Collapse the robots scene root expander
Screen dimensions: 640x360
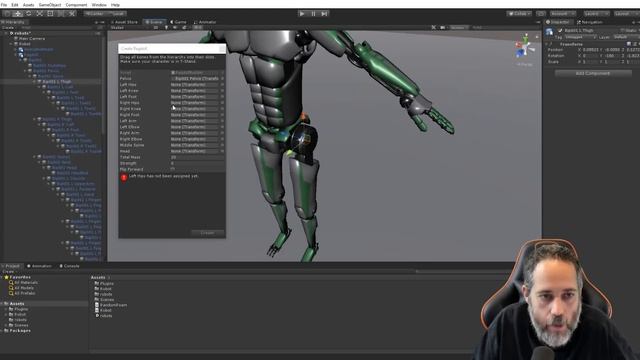[6, 33]
